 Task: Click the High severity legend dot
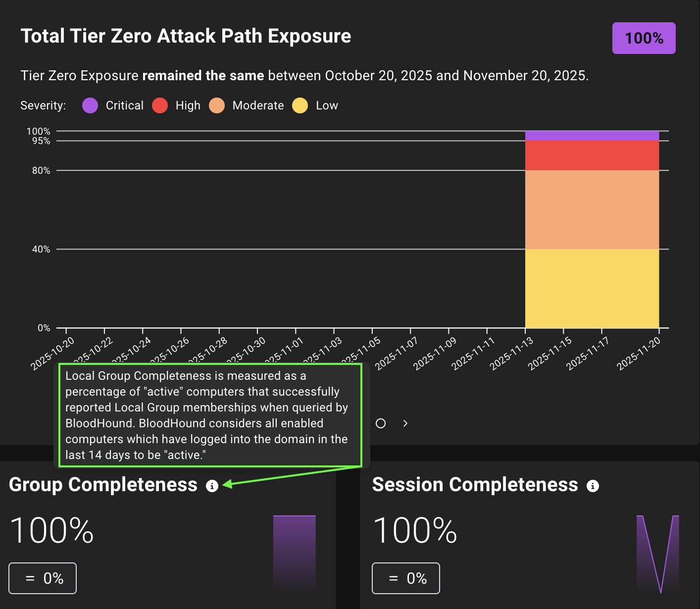160,105
